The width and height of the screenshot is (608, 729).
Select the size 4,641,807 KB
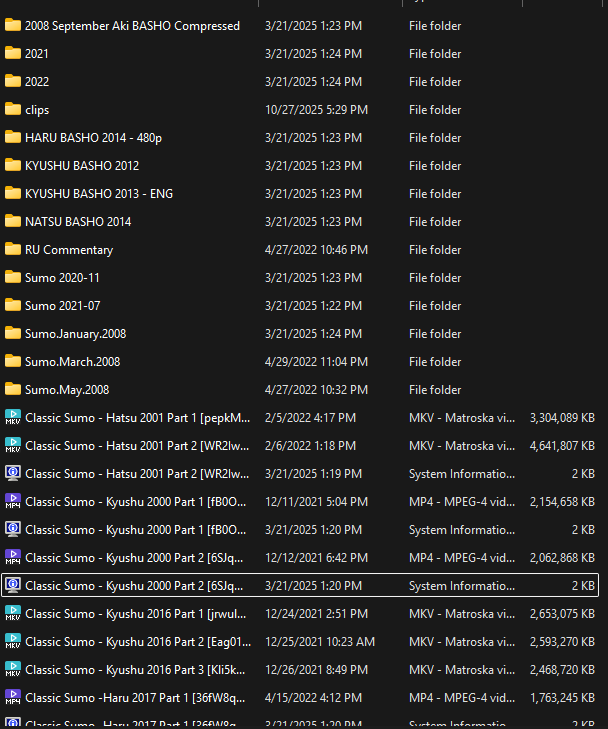562,445
